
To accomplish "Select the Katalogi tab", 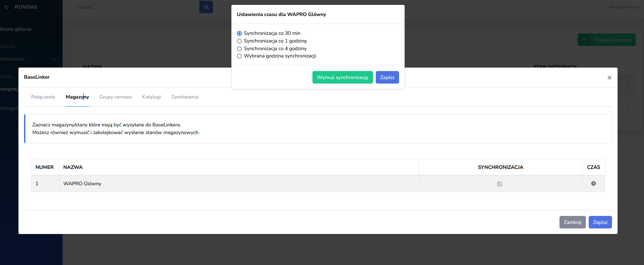I will (151, 97).
